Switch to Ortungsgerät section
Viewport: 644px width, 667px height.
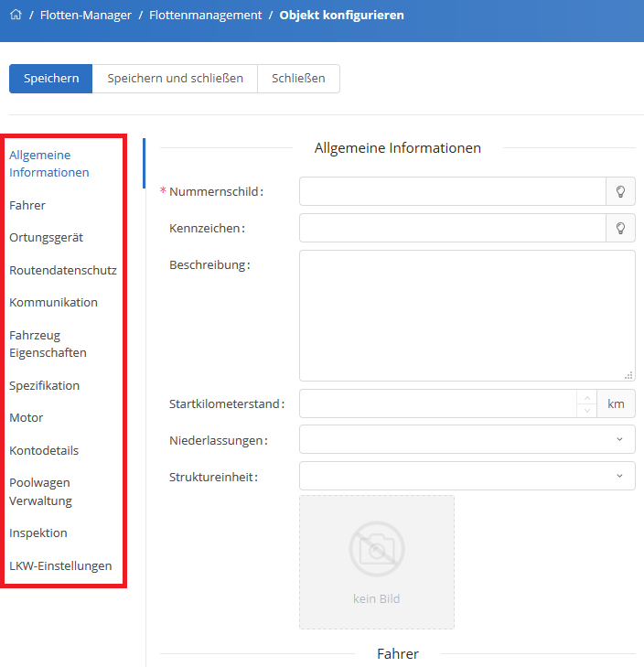coord(46,237)
